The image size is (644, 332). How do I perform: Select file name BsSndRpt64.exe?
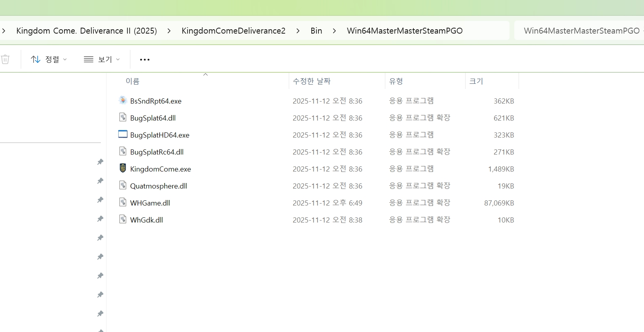[156, 101]
